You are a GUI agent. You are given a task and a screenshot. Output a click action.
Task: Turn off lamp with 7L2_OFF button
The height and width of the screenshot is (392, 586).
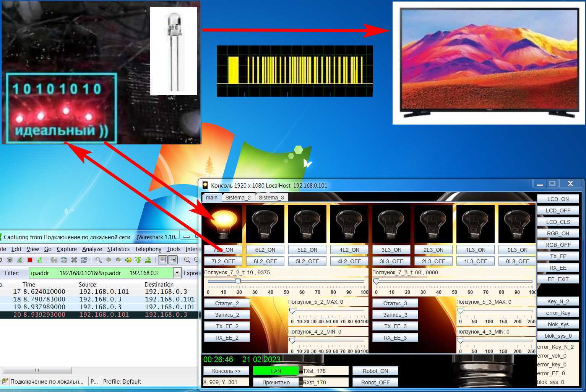click(223, 261)
